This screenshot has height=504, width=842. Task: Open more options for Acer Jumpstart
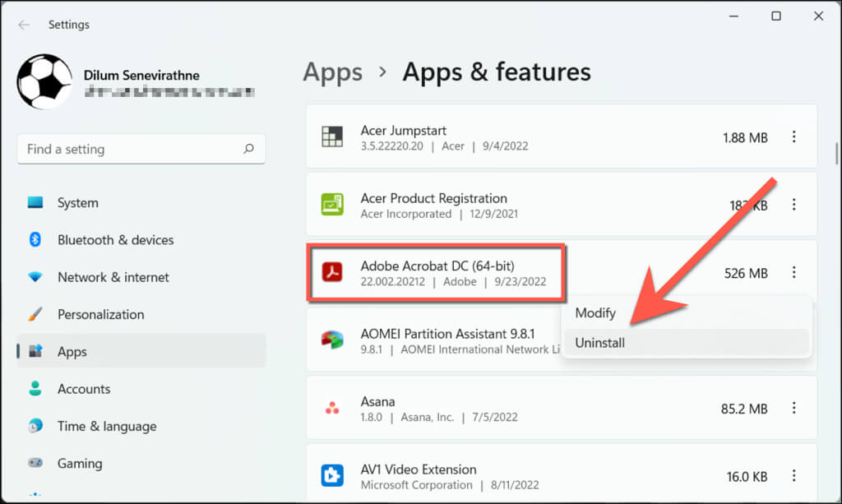[793, 137]
